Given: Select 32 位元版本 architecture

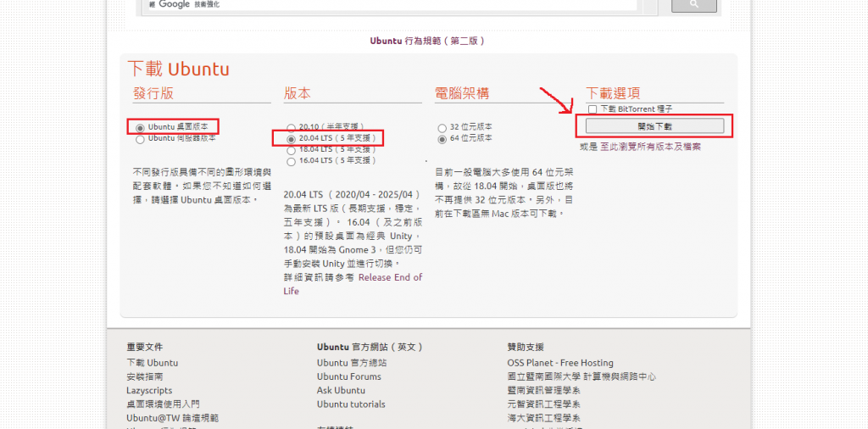Looking at the screenshot, I should pos(442,128).
